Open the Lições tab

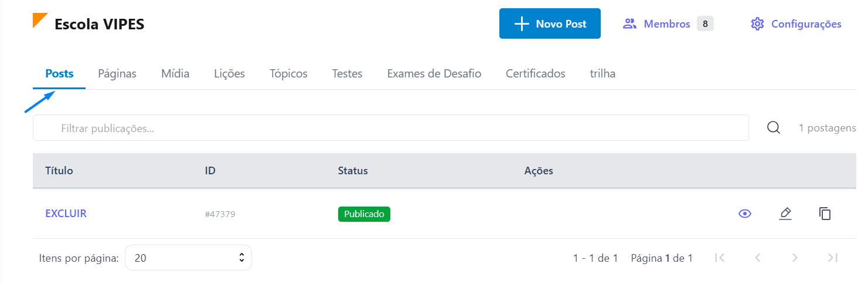point(229,74)
